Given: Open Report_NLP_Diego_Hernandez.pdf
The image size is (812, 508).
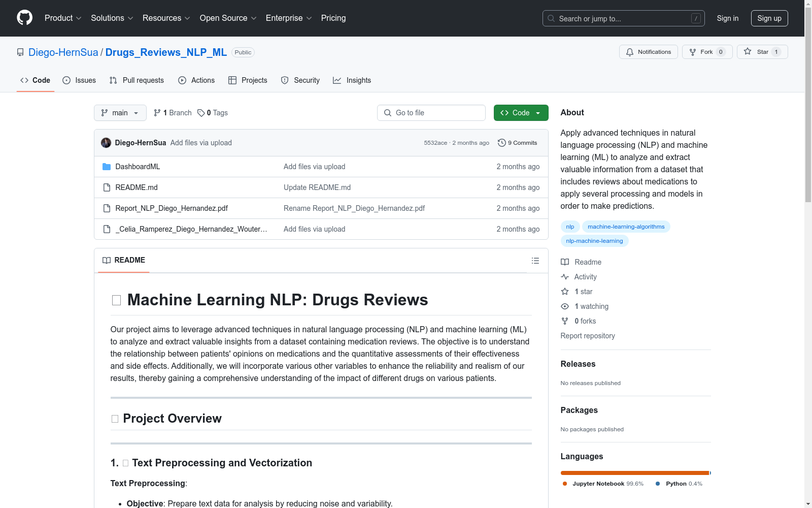Looking at the screenshot, I should pos(172,208).
